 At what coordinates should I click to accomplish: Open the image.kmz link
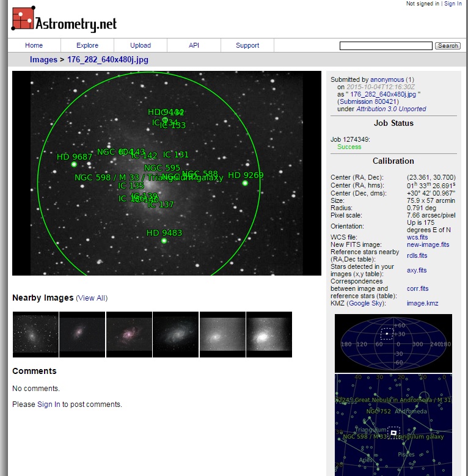[422, 303]
